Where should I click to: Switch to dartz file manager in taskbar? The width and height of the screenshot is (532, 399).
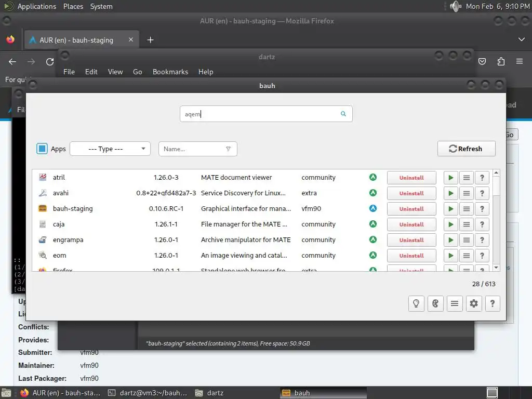(210, 393)
